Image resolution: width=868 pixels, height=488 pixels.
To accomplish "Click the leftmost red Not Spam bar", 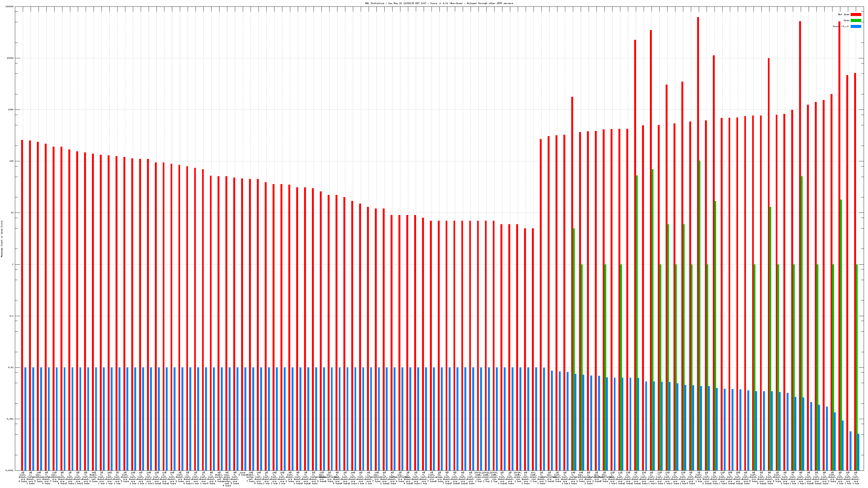I will tap(22, 303).
